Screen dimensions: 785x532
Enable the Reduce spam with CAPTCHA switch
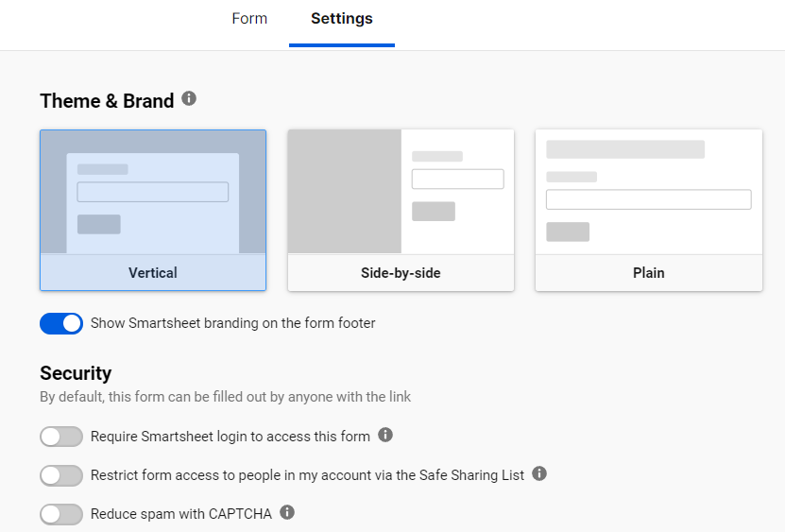click(61, 514)
